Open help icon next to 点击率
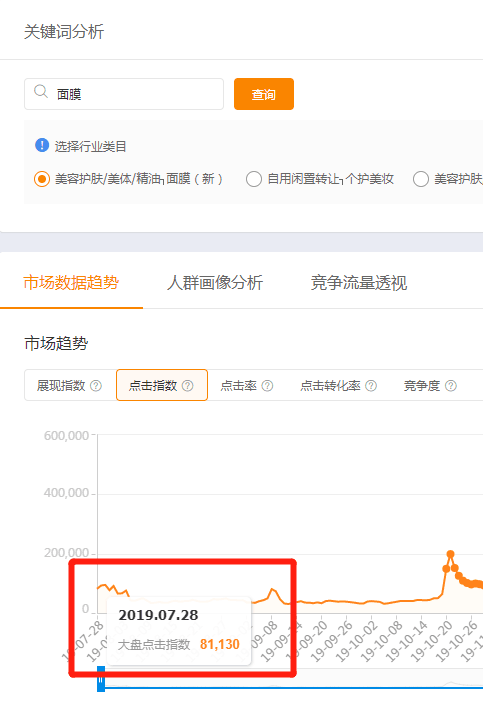The width and height of the screenshot is (483, 719). pyautogui.click(x=267, y=386)
